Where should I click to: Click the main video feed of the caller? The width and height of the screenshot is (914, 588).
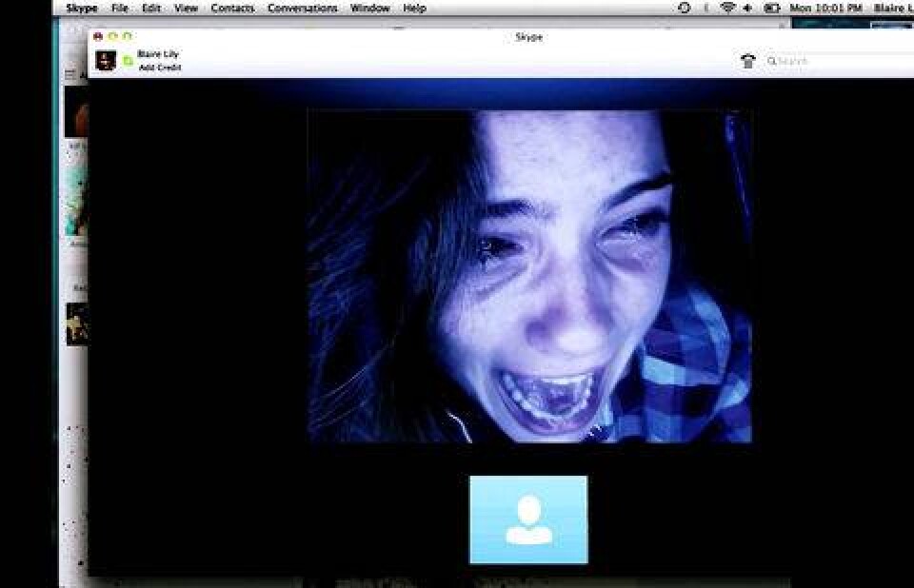(530, 276)
